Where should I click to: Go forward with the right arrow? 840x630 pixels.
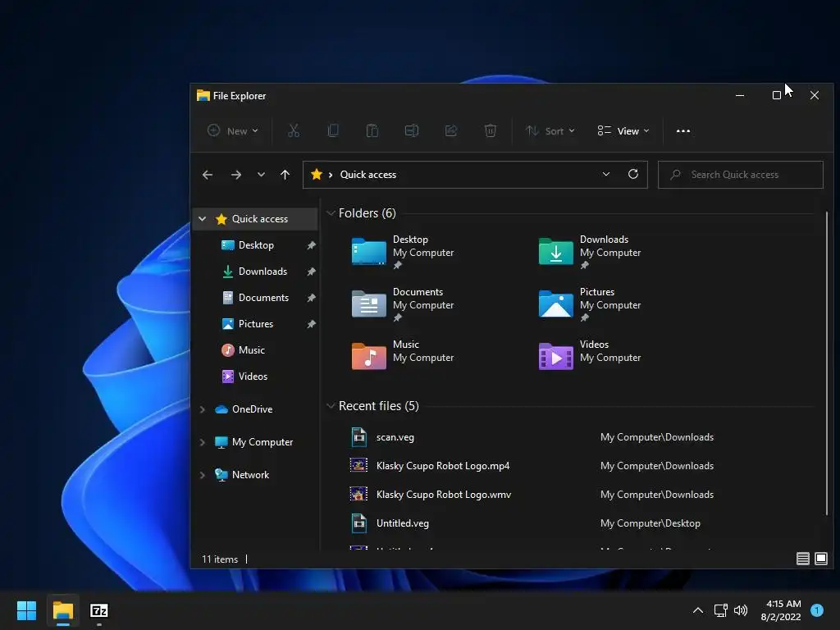[235, 175]
